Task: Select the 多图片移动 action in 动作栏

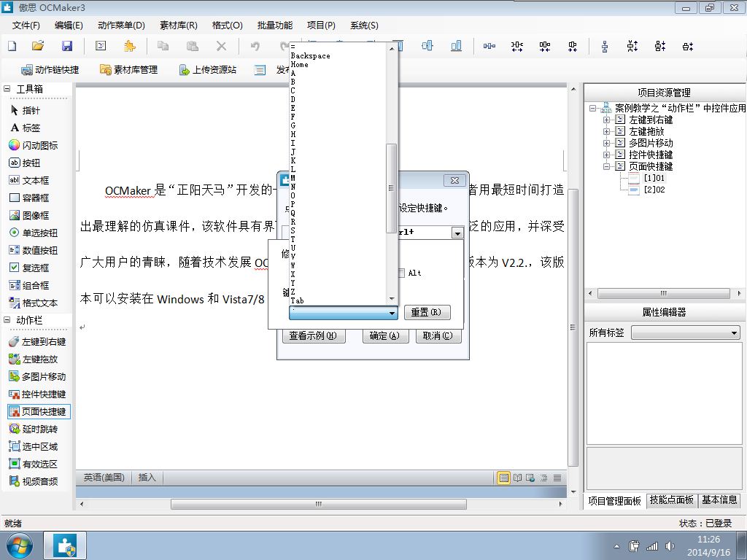Action: (x=37, y=377)
